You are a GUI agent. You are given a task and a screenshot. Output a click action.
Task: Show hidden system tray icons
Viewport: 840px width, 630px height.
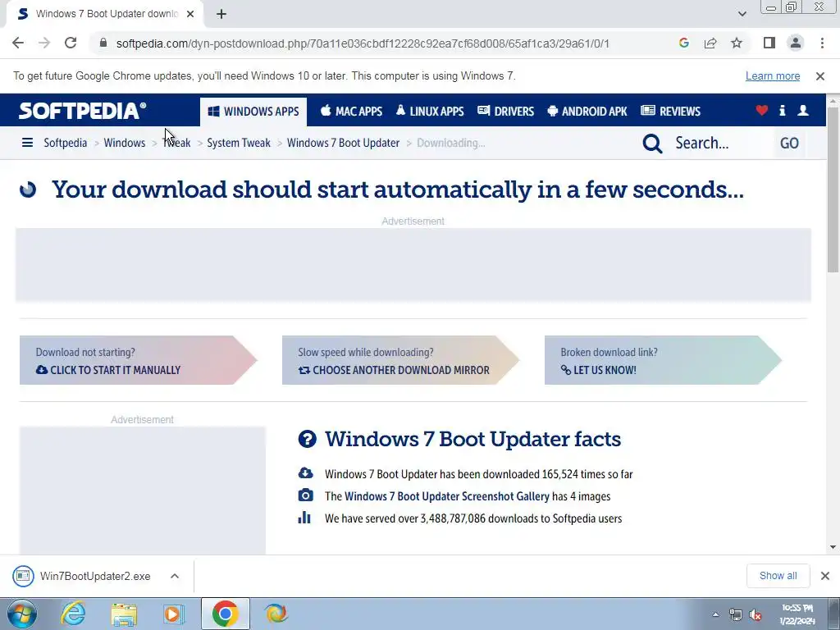click(715, 615)
